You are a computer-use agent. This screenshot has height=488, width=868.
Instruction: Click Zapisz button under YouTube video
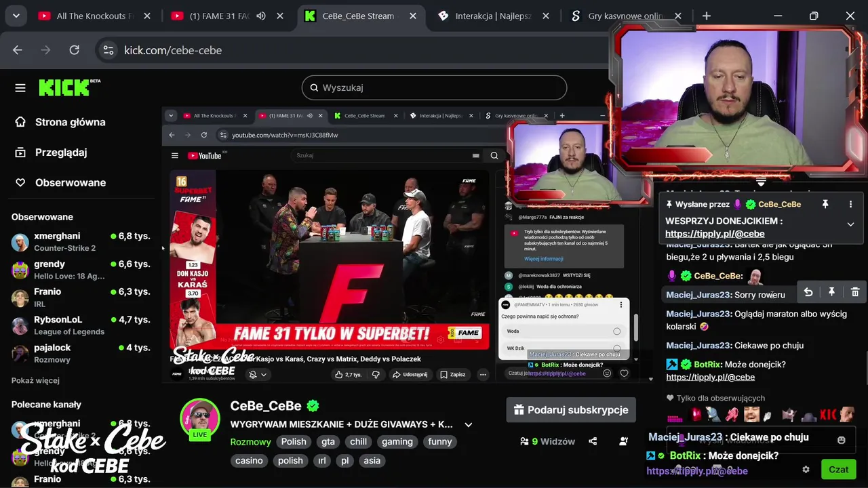[452, 374]
